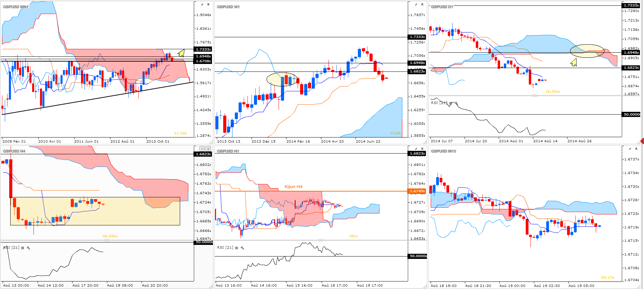Viewport: 644px width, 289px height.
Task: Click the 50.0000 RSI level on D1 chart
Action: [631, 114]
